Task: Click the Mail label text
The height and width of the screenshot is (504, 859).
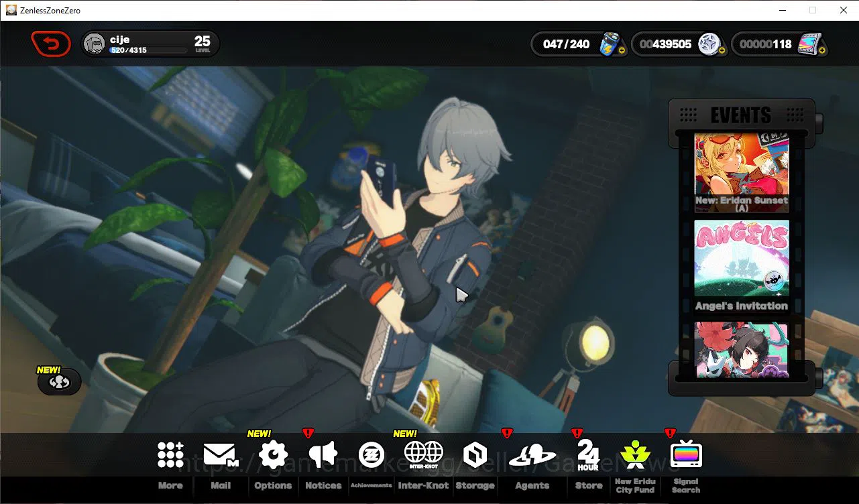Action: (221, 485)
